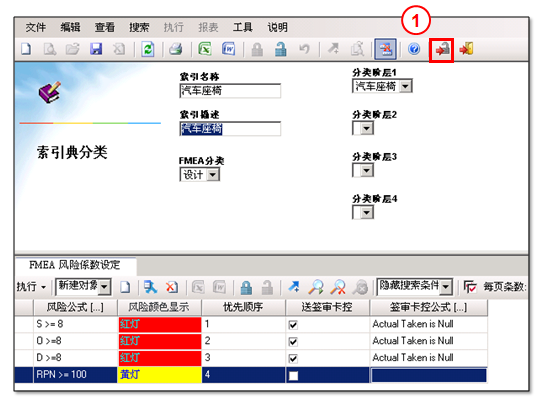Image resolution: width=535 pixels, height=397 pixels.
Task: Export to Excel using top toolbar icon
Action: (205, 49)
